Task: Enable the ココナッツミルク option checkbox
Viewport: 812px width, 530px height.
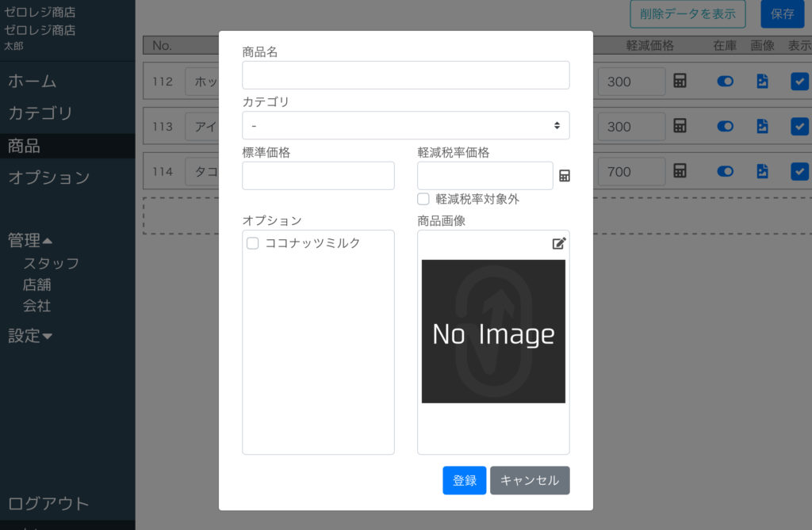Action: [x=253, y=243]
